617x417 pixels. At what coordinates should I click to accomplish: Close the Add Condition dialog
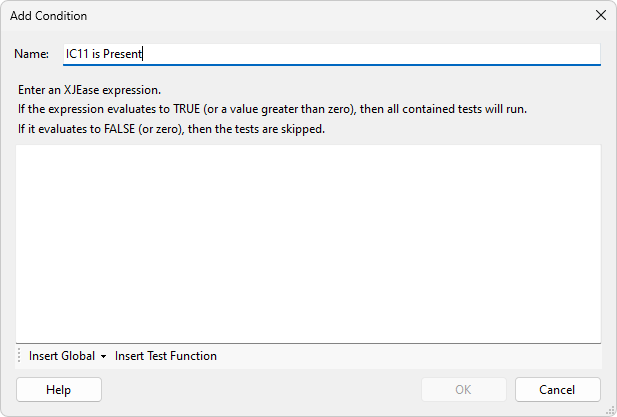click(601, 15)
